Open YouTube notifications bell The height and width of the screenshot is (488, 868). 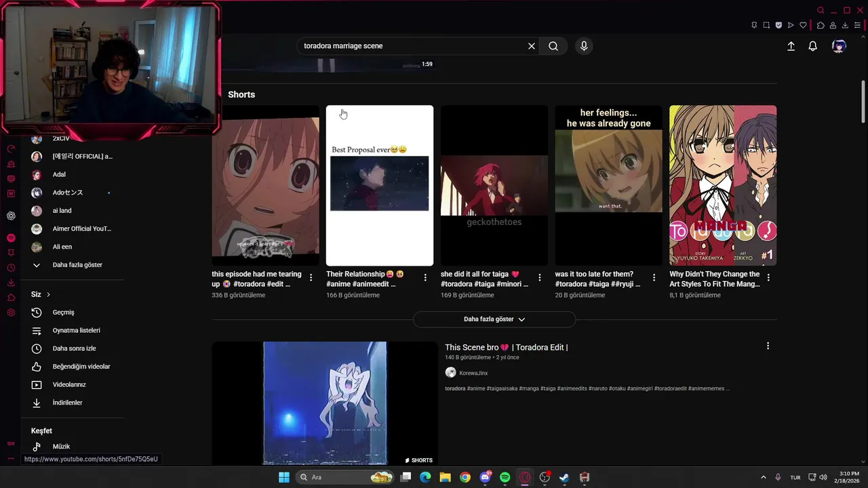[812, 46]
